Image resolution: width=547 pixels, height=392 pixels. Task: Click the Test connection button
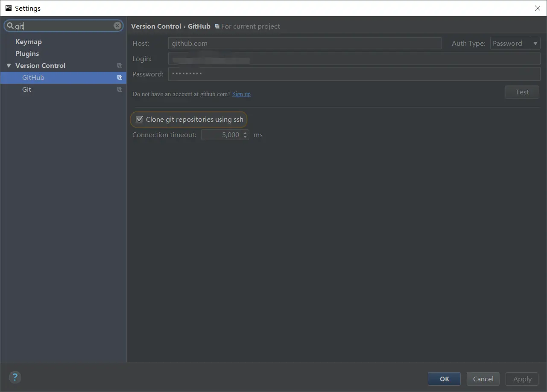click(x=522, y=92)
